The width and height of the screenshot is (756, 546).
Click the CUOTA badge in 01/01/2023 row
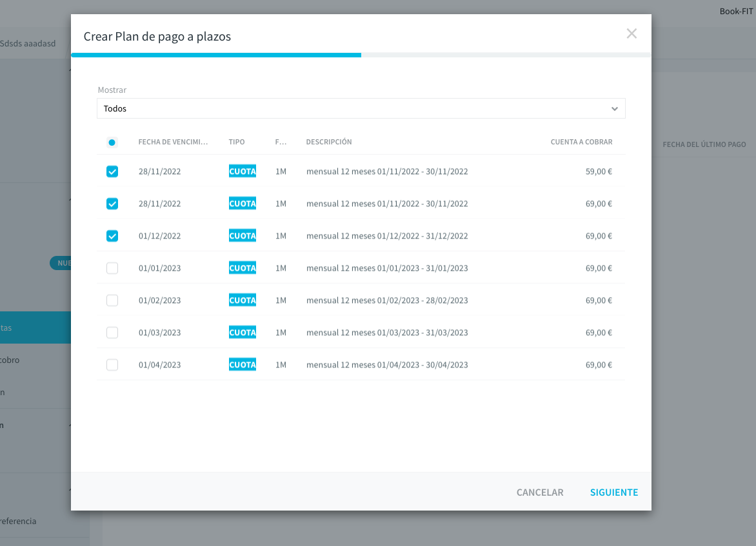click(x=243, y=268)
